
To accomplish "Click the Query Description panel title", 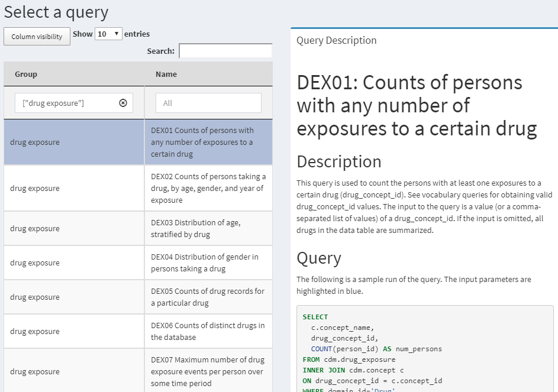I will pos(336,40).
